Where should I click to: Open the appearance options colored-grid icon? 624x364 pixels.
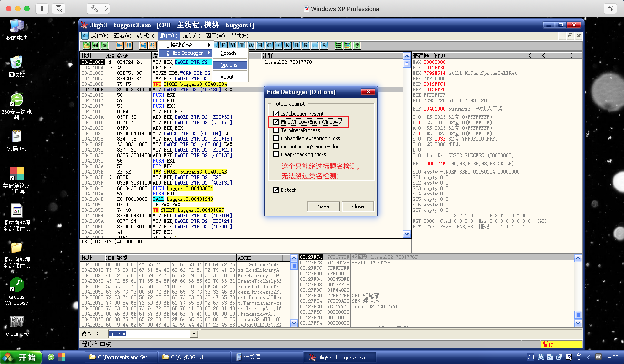coord(348,45)
